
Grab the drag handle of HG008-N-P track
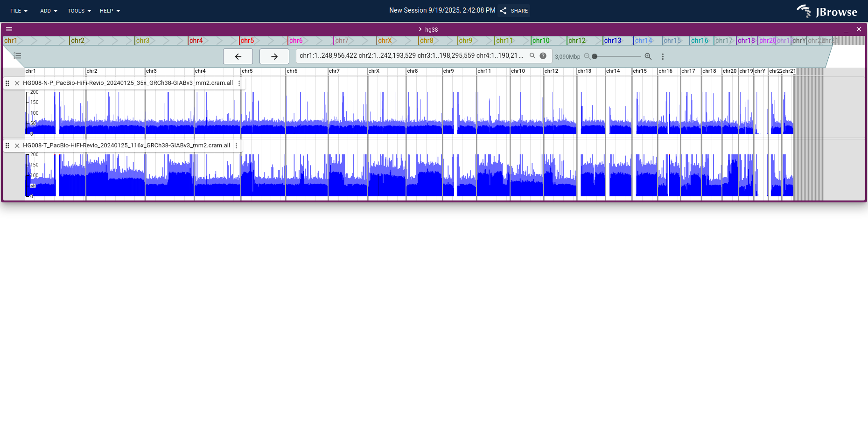7,83
